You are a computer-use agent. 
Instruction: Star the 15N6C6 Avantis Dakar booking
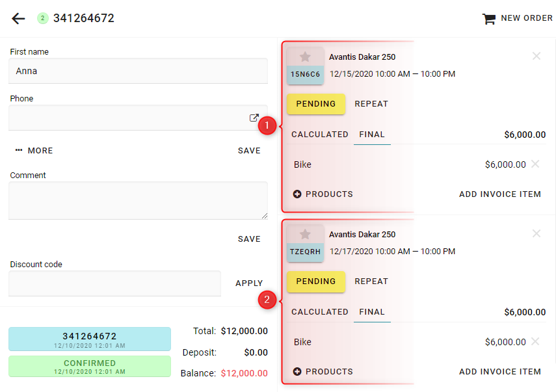tap(305, 57)
